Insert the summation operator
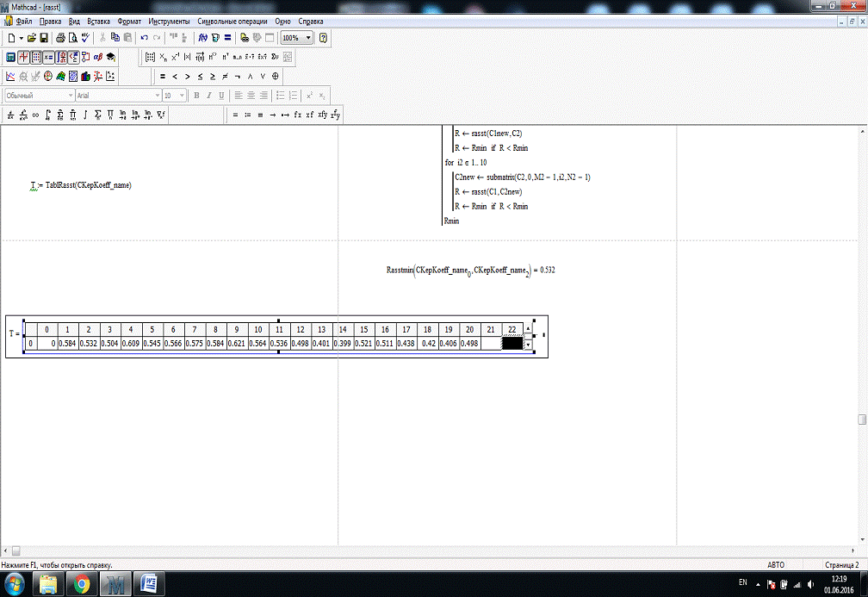This screenshot has height=597, width=868. coord(97,114)
